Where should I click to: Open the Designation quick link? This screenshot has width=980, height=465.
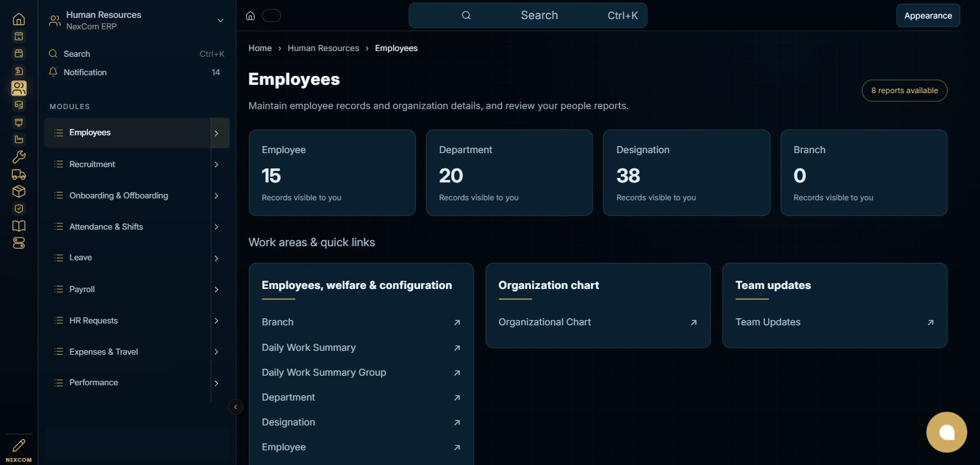[361, 422]
